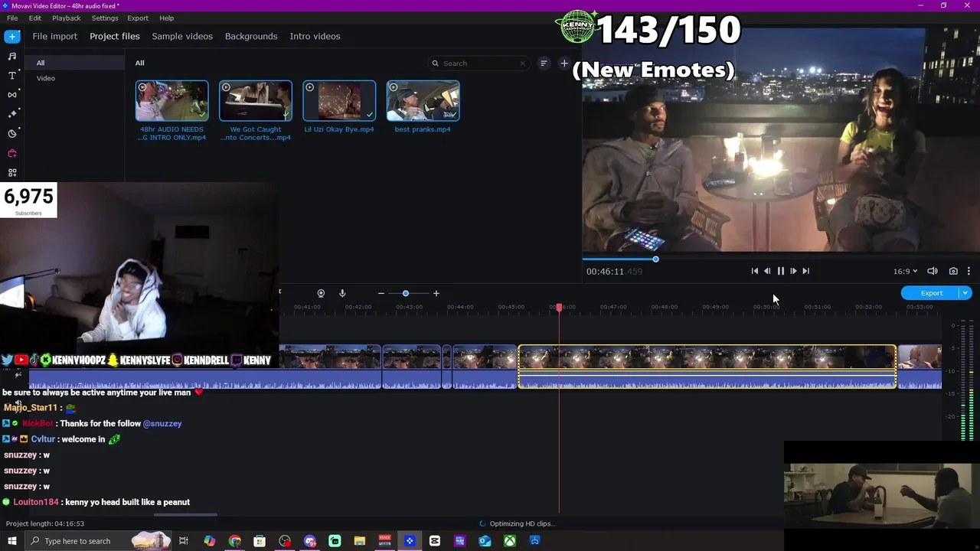The image size is (980, 551).
Task: Open the Xbox app from the taskbar
Action: [510, 541]
